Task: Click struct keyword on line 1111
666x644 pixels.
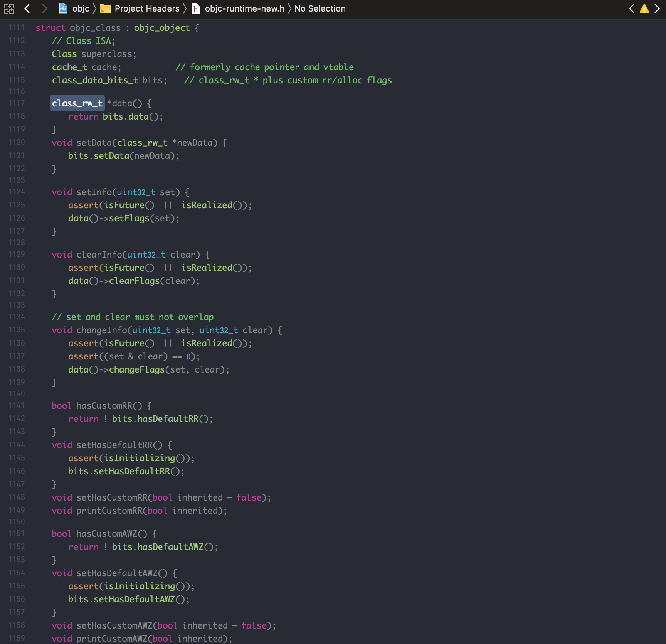Action: (x=50, y=28)
